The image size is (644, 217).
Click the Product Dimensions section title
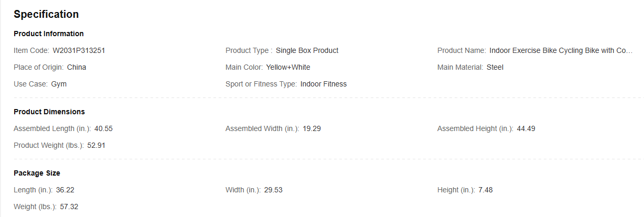pos(49,112)
